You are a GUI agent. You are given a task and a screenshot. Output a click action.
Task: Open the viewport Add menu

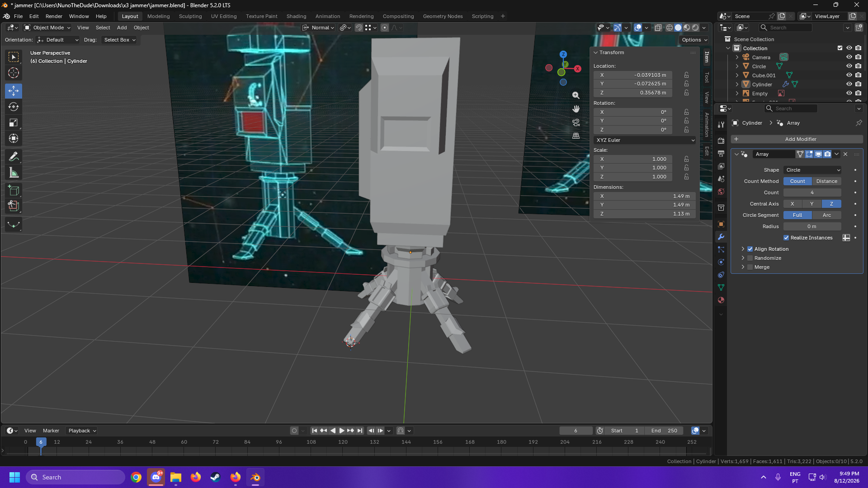point(122,28)
